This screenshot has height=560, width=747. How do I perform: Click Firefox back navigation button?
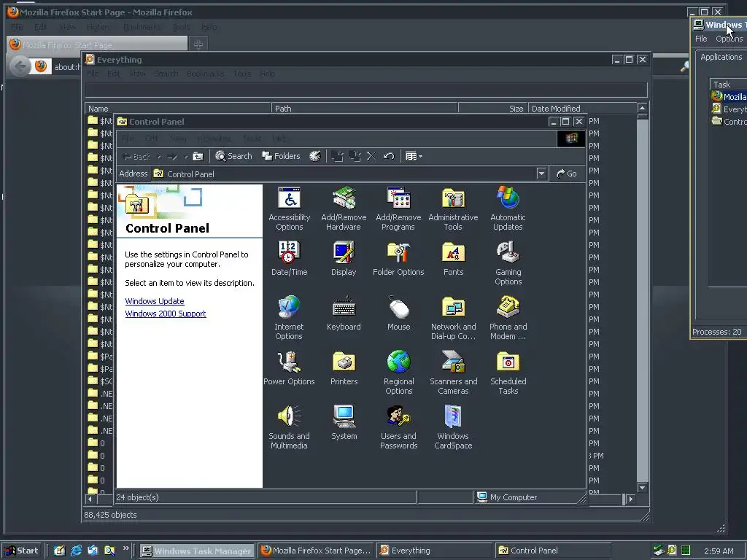point(20,66)
